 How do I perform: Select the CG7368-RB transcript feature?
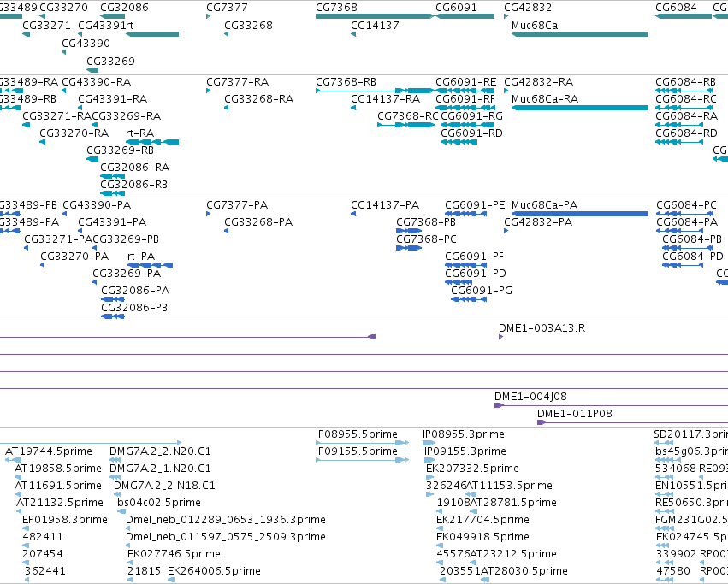376,91
